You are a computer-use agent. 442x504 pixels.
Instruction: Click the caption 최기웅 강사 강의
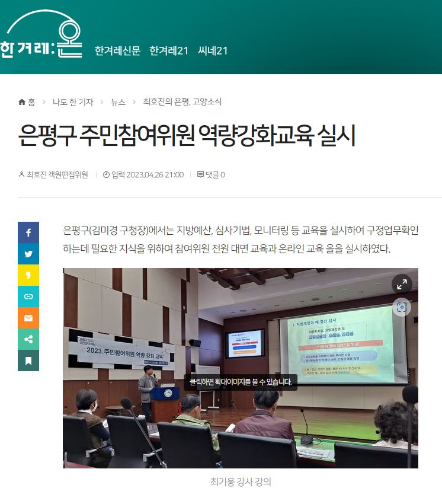241,482
